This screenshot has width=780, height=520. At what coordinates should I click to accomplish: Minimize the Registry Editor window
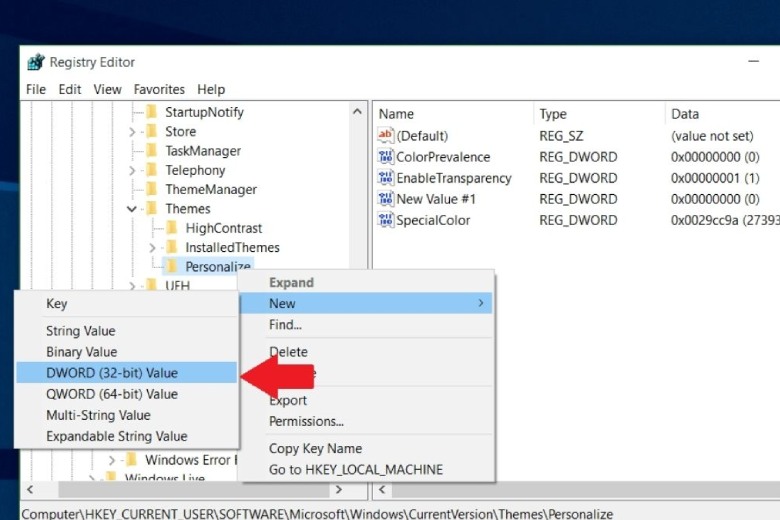[x=754, y=61]
